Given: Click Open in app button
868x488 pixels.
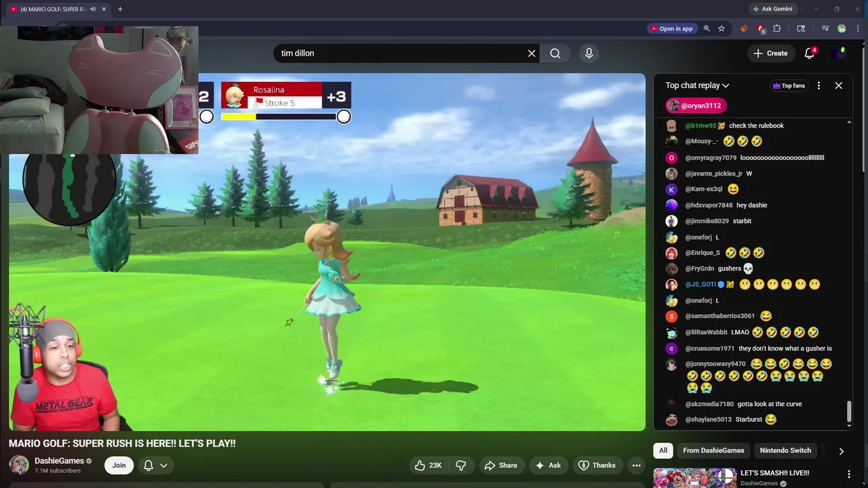Looking at the screenshot, I should pyautogui.click(x=671, y=28).
